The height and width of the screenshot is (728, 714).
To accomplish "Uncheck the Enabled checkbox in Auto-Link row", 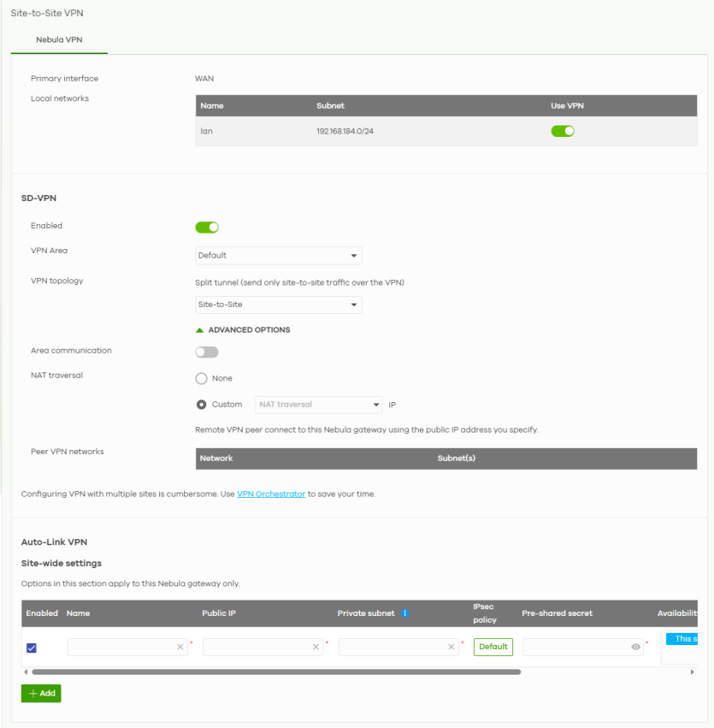I will pyautogui.click(x=32, y=648).
